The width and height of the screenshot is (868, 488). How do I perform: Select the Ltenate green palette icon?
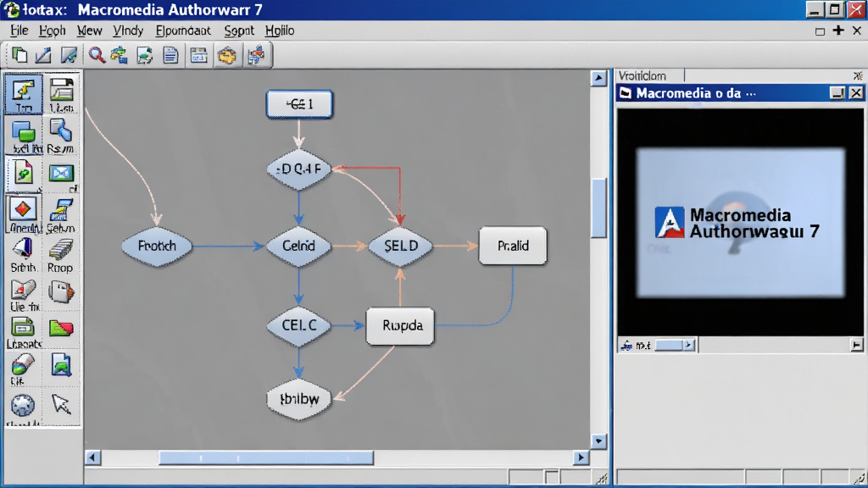coord(23,332)
